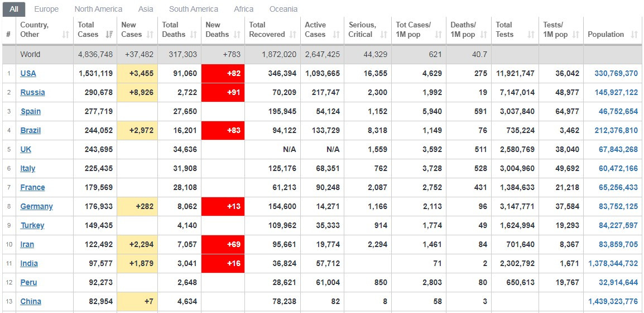Sort by Serious, Critical arrow icon

click(x=383, y=35)
